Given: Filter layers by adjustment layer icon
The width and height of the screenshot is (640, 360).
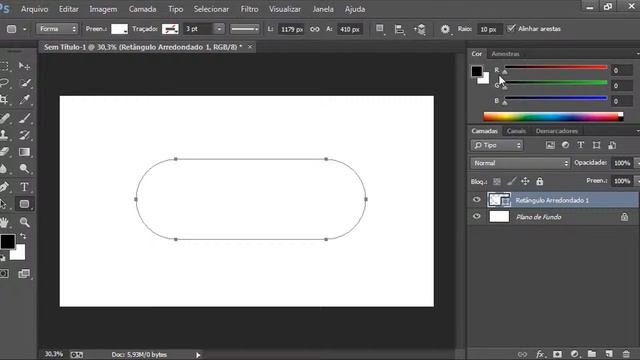Looking at the screenshot, I should (565, 145).
